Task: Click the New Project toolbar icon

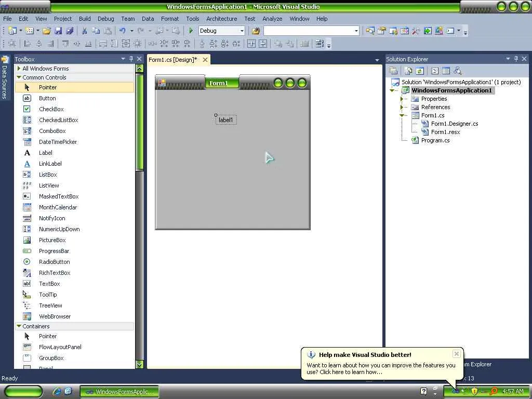Action: (x=12, y=31)
